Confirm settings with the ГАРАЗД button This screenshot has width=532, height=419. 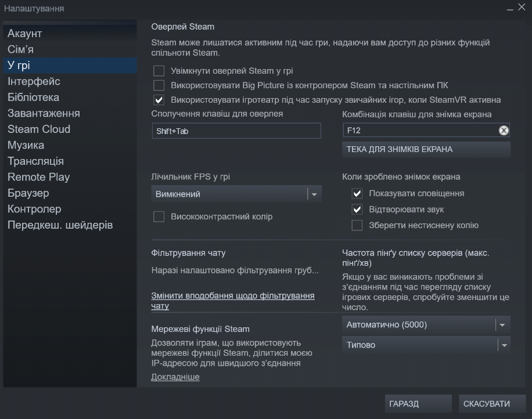click(x=418, y=404)
